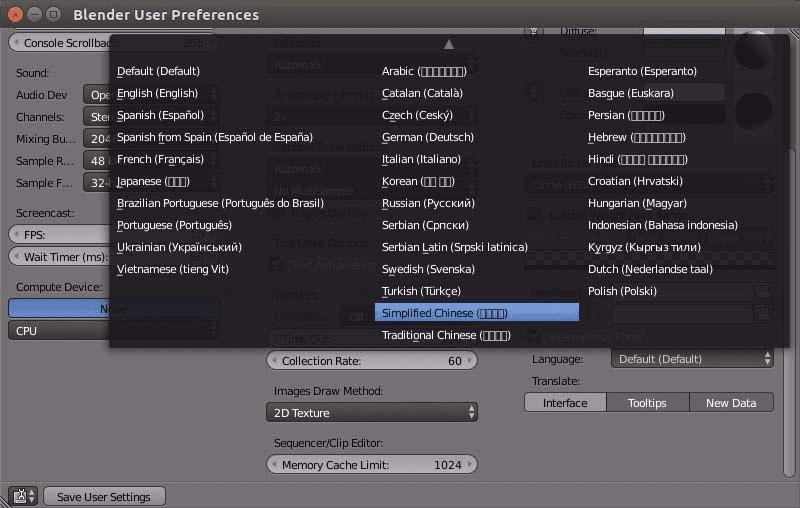
Task: Toggle Tooltips translation button
Action: point(647,402)
